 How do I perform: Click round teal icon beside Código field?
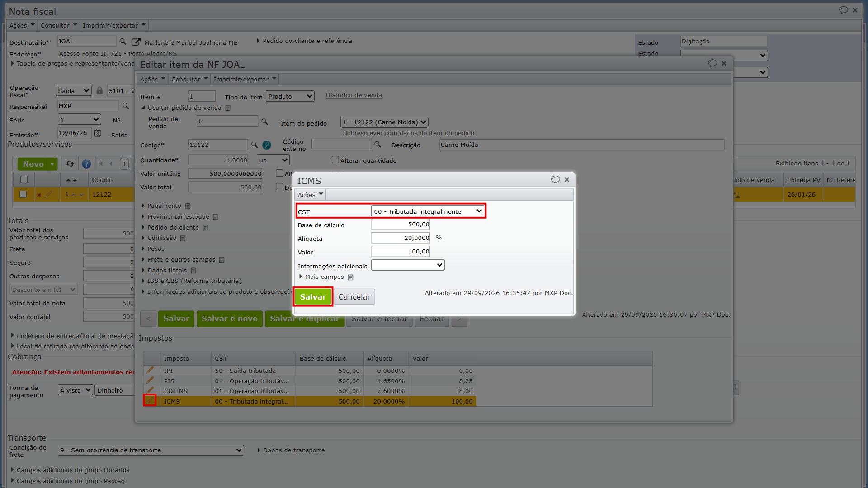click(267, 145)
